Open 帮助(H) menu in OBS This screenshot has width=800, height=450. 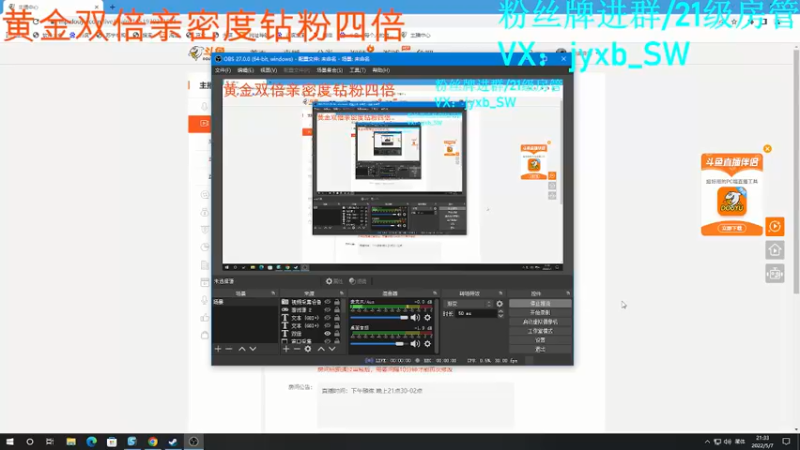pos(381,70)
